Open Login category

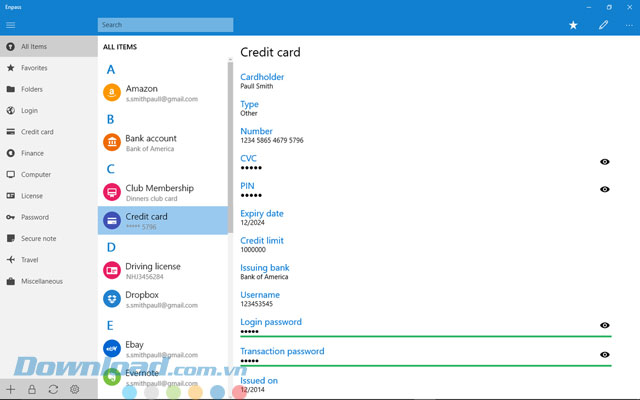click(x=49, y=111)
